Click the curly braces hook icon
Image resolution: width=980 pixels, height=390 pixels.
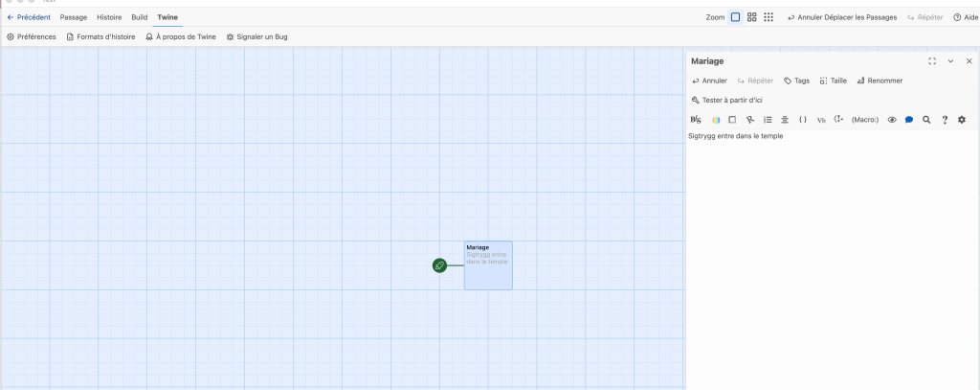click(803, 120)
